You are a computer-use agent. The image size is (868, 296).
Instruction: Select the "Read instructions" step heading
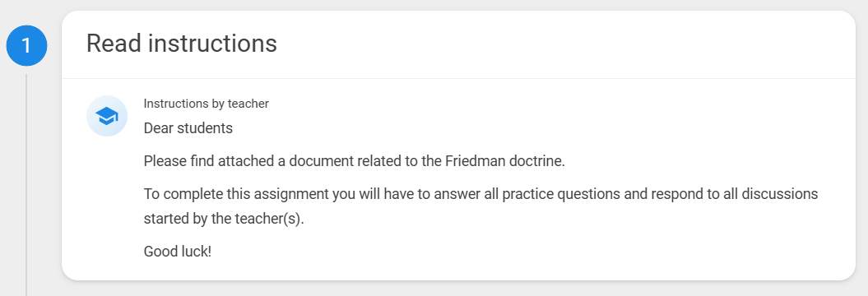click(182, 43)
